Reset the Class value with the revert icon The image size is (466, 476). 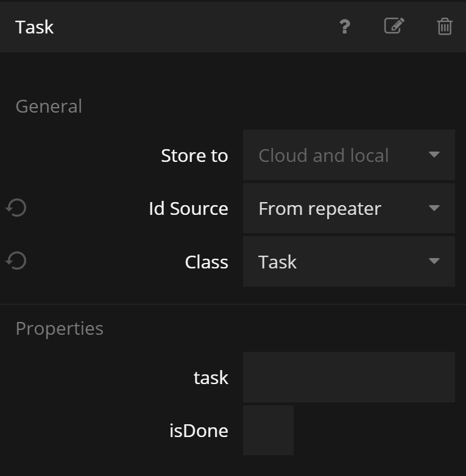(x=16, y=261)
